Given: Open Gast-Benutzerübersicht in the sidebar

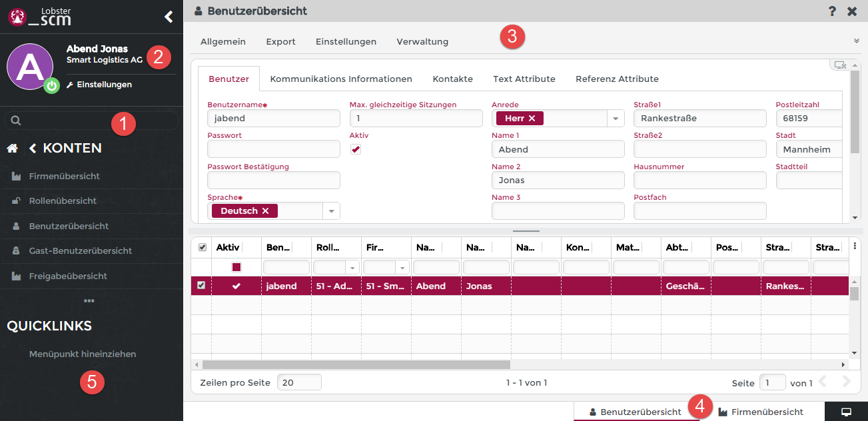Looking at the screenshot, I should pyautogui.click(x=81, y=251).
